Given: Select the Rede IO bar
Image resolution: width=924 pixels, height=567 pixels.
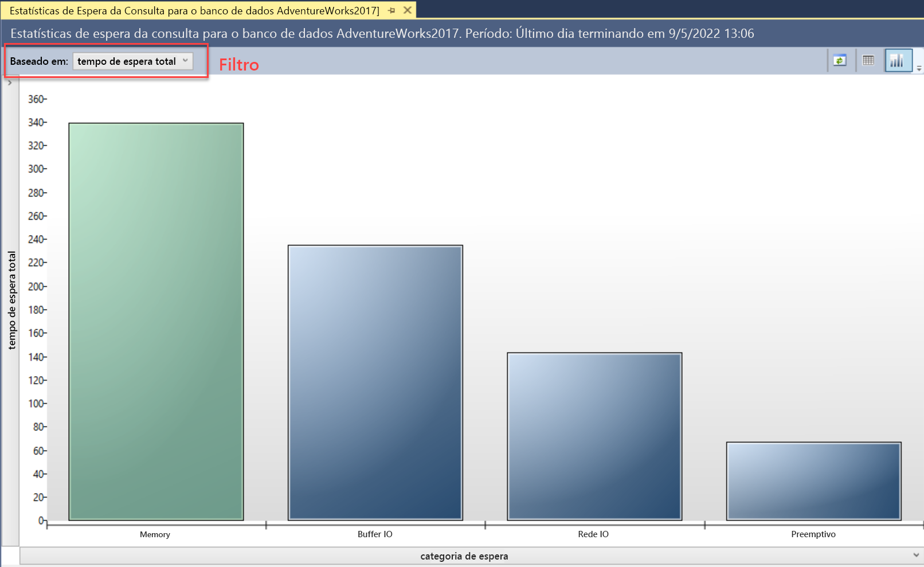Looking at the screenshot, I should [x=594, y=436].
